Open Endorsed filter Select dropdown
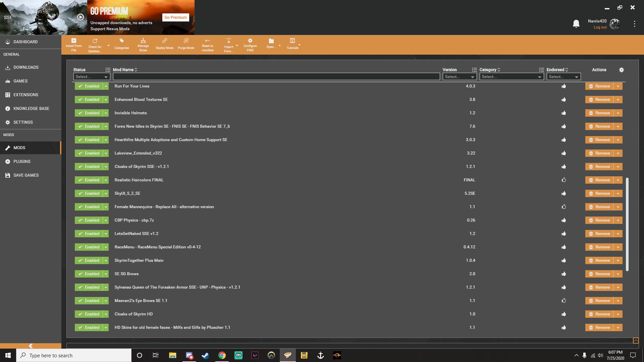644x362 pixels. [x=563, y=77]
